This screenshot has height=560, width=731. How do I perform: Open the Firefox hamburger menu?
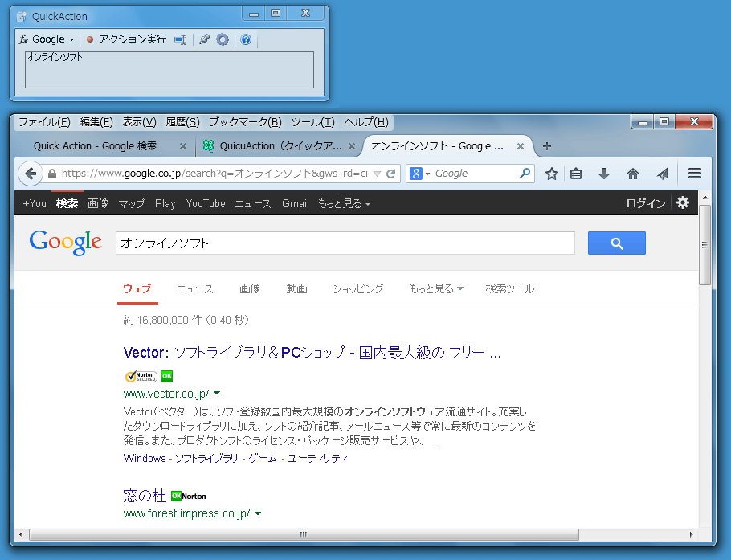[695, 174]
